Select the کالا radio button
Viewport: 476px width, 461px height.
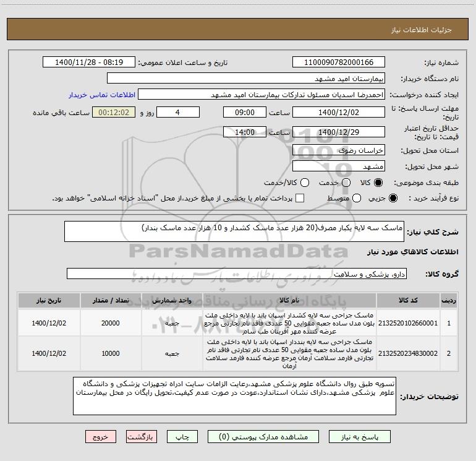[378, 183]
